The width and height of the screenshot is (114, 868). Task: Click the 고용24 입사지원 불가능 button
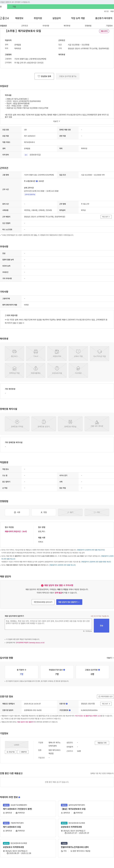68,76
